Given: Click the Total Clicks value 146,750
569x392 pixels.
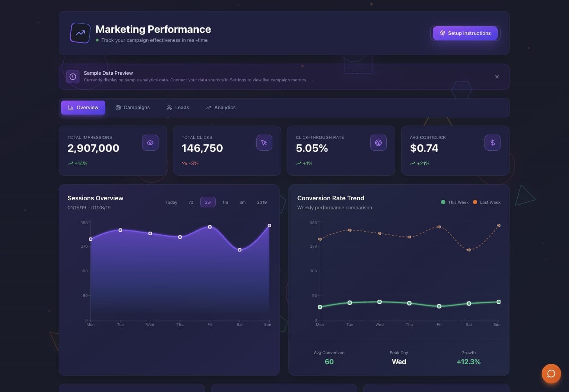Looking at the screenshot, I should tap(202, 148).
